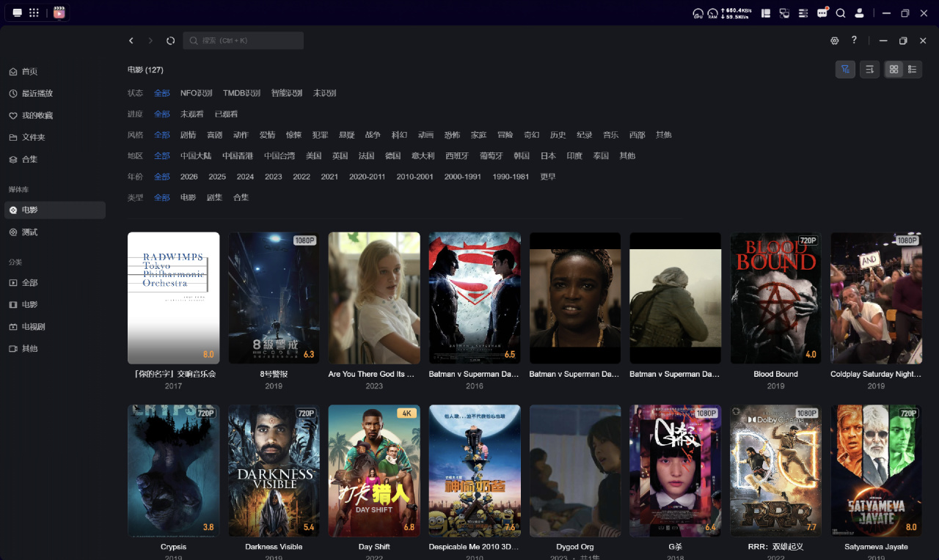Filter 进度 by 未观看

pyautogui.click(x=192, y=114)
